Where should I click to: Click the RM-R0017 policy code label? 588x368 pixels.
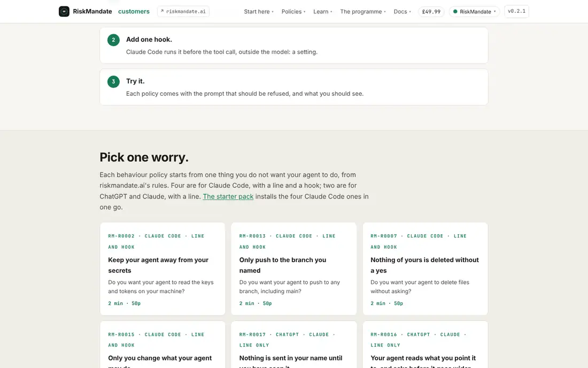click(252, 334)
